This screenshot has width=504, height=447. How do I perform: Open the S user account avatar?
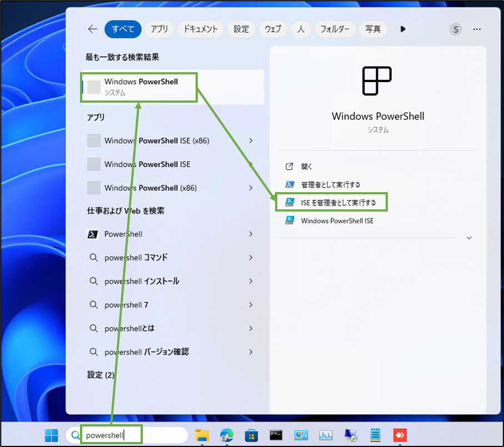coord(456,29)
